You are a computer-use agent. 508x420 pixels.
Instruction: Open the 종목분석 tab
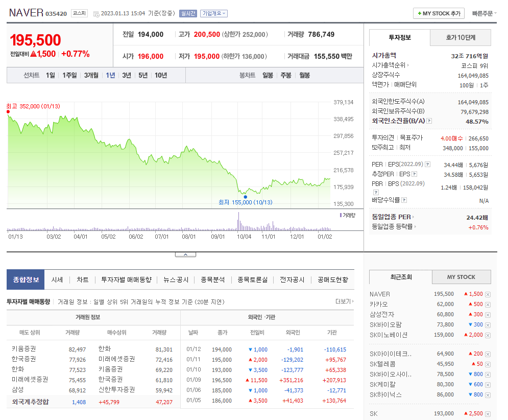point(212,279)
